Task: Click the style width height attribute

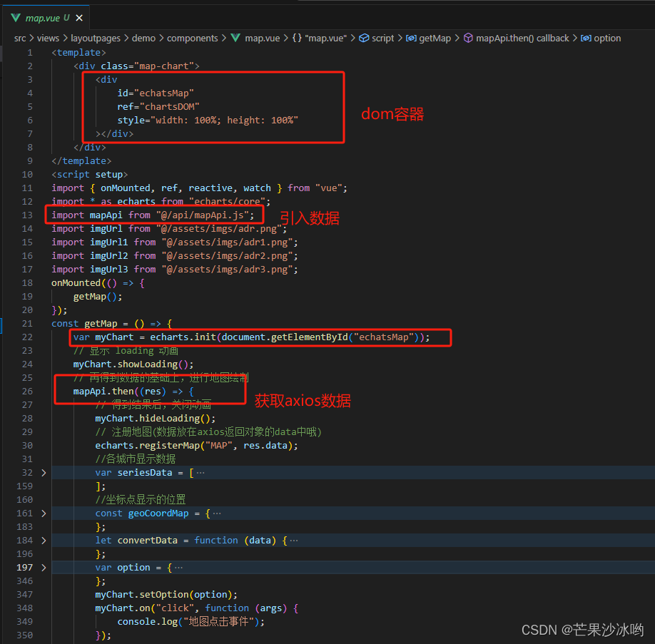Action: [208, 121]
